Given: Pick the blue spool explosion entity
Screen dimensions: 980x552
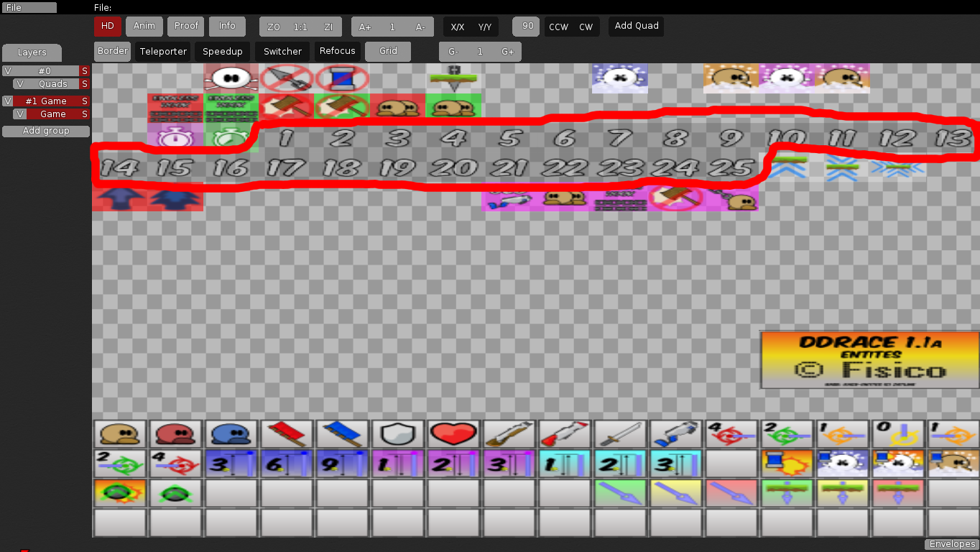Looking at the screenshot, I should pos(787,464).
